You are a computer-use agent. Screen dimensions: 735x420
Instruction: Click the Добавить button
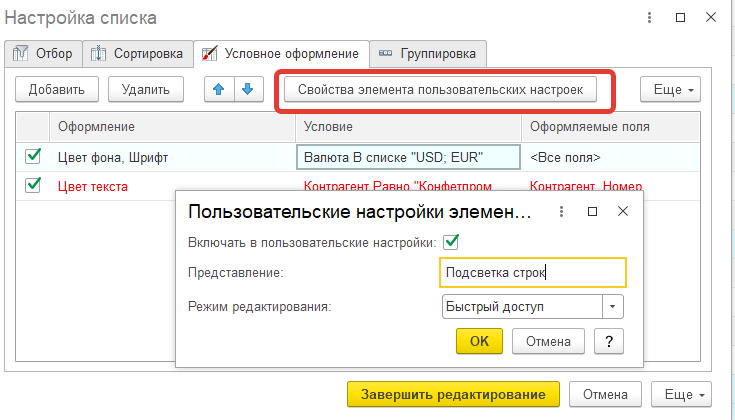57,89
